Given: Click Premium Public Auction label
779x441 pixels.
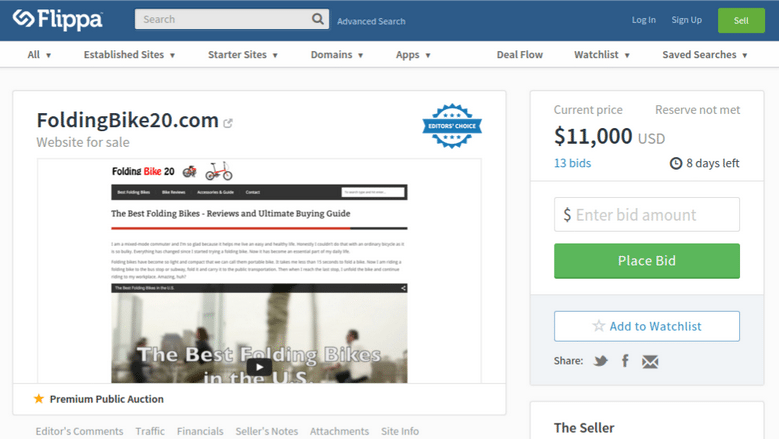Looking at the screenshot, I should pyautogui.click(x=106, y=399).
